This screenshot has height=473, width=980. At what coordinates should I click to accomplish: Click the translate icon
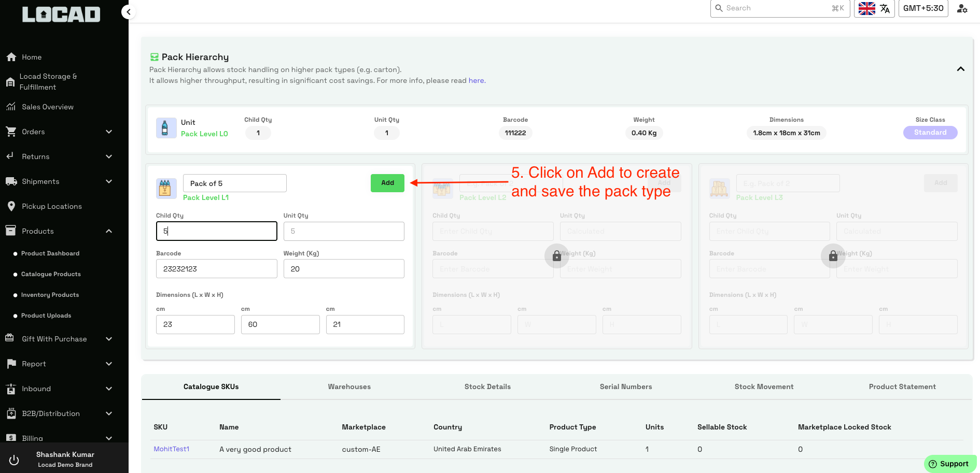pos(885,8)
